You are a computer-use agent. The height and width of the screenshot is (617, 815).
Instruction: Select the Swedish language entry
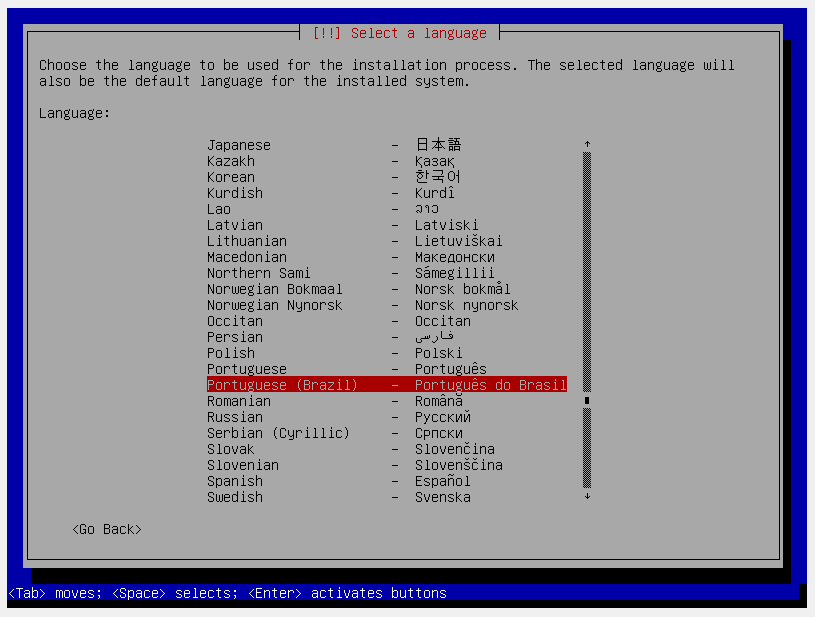[x=387, y=497]
